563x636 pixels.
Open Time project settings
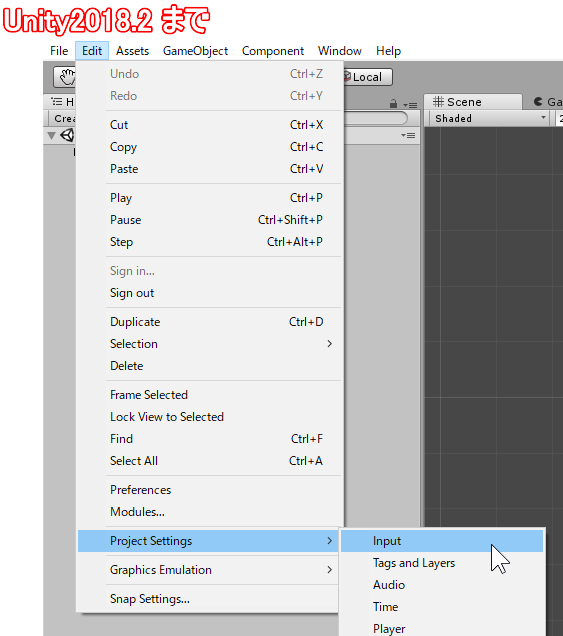tap(442, 607)
